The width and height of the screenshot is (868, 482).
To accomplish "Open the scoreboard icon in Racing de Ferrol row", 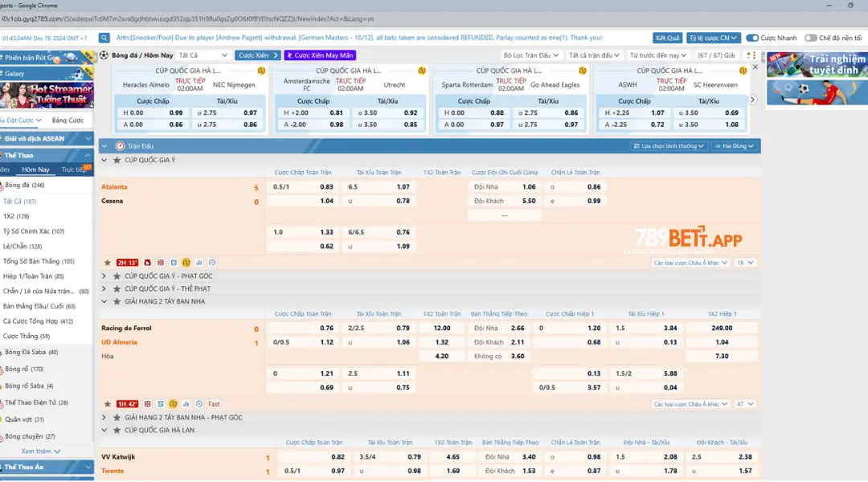I will click(160, 404).
